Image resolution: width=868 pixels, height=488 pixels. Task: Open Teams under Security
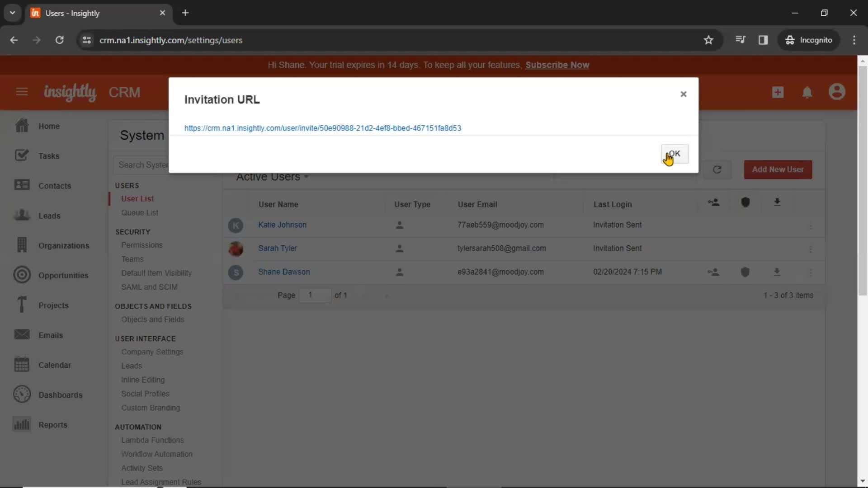pyautogui.click(x=132, y=259)
